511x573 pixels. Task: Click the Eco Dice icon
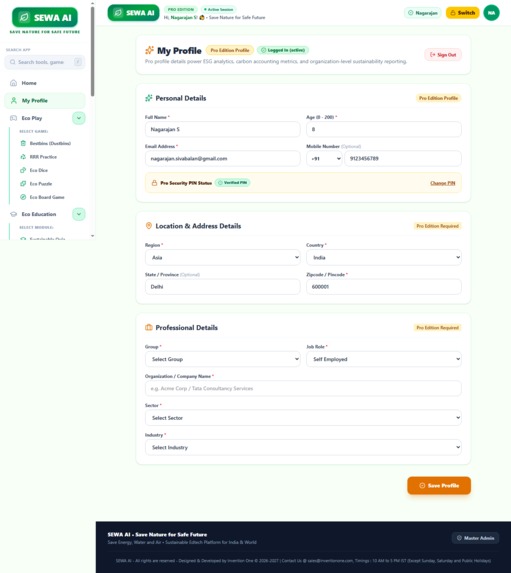click(x=23, y=170)
